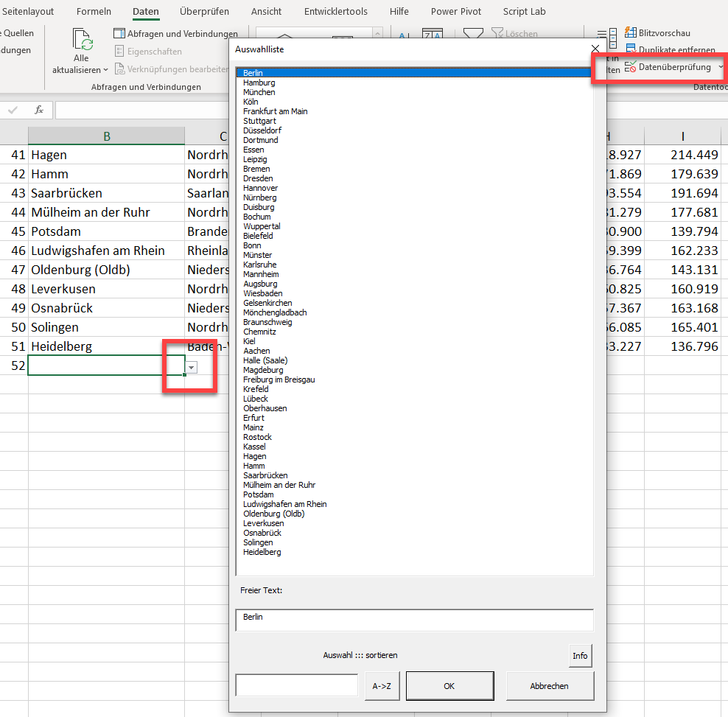Close the Auswahlliste dialog with X
This screenshot has width=728, height=717.
595,49
